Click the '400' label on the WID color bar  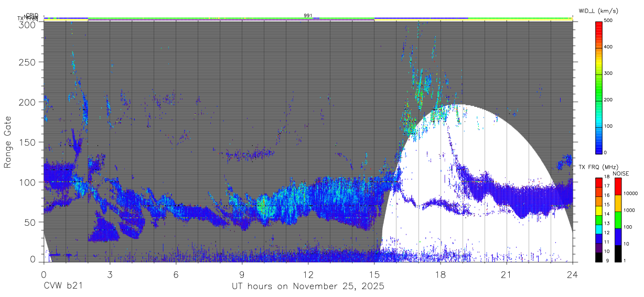click(609, 47)
